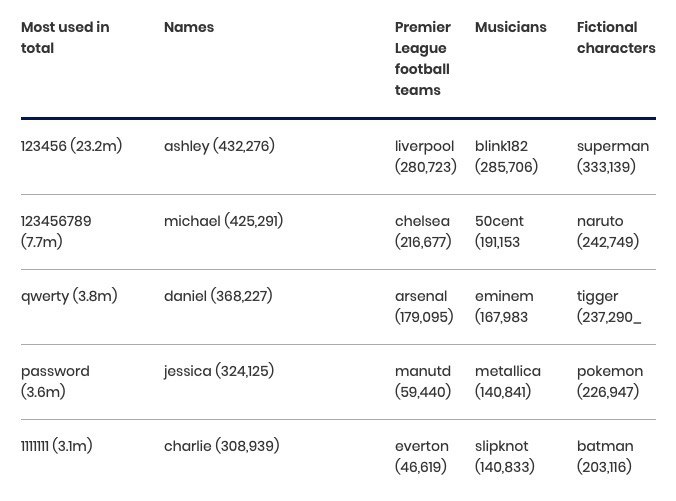Select the 'Names' column header

pos(189,27)
